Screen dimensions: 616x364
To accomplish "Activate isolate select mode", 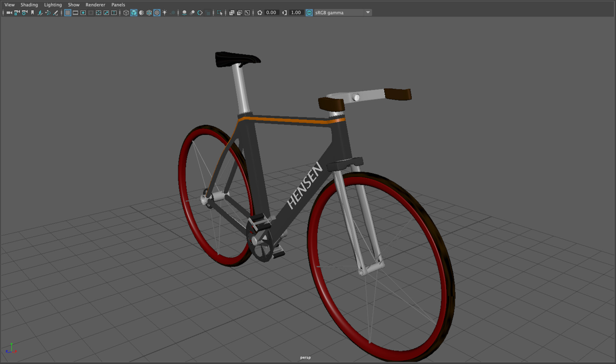I will [220, 13].
